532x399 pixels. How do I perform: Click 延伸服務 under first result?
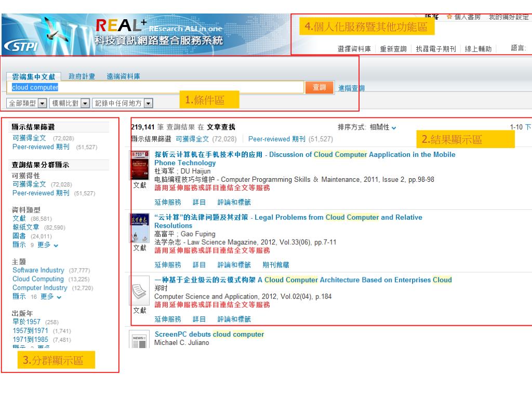coord(168,202)
